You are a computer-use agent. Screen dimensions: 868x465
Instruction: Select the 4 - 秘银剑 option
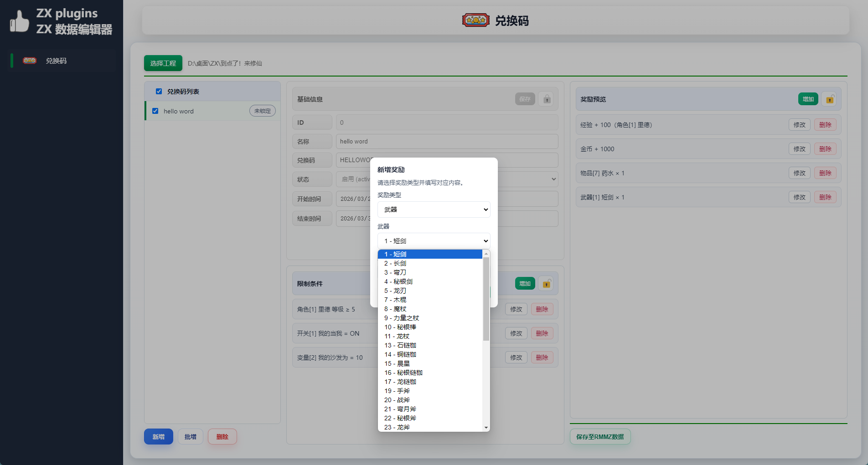[430, 281]
